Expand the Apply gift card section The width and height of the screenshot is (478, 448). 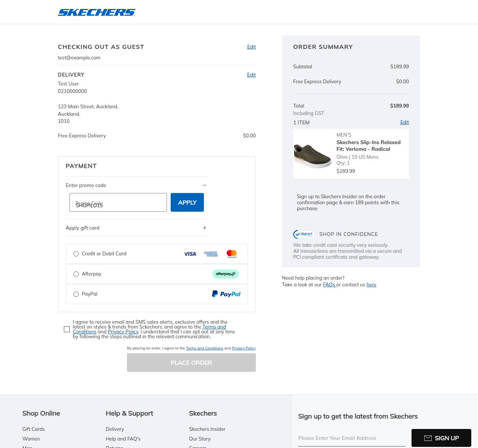pyautogui.click(x=204, y=228)
